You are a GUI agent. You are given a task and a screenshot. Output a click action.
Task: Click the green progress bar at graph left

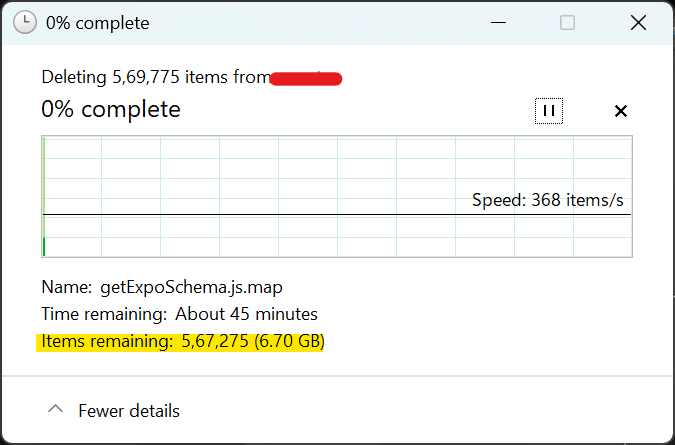pyautogui.click(x=44, y=246)
